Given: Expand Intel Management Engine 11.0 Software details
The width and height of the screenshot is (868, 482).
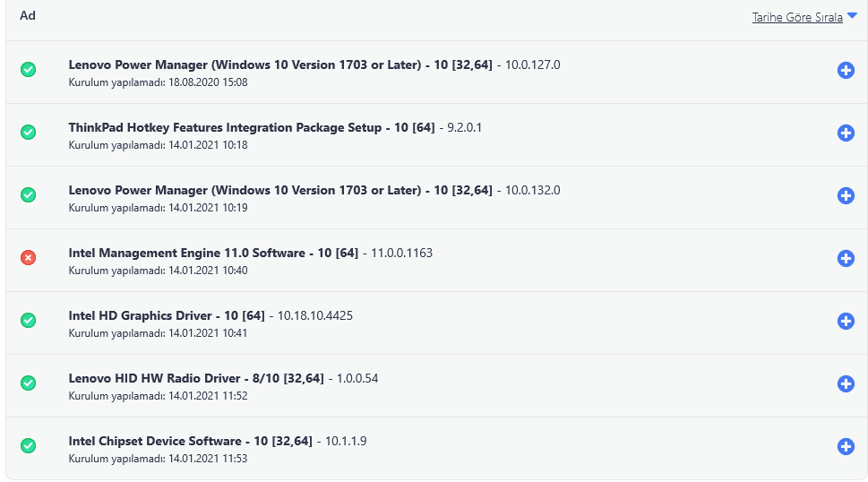Looking at the screenshot, I should pos(846,258).
